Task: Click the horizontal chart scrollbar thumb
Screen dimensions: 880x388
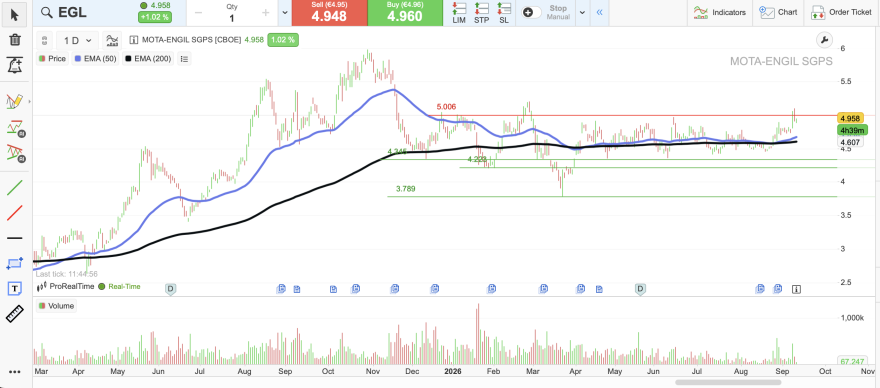Action: (x=728, y=382)
